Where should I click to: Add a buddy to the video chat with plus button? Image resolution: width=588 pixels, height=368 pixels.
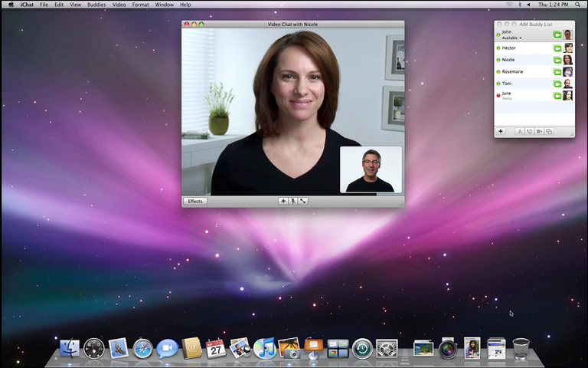(x=283, y=202)
